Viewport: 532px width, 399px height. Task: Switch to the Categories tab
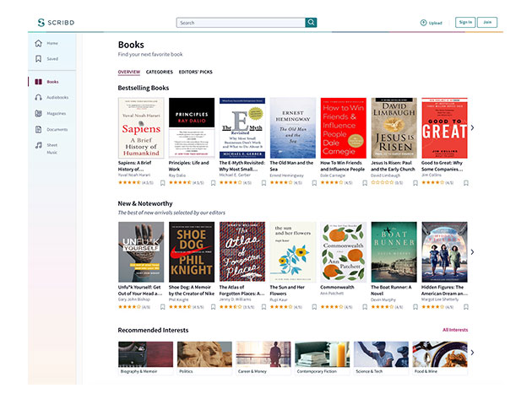click(159, 72)
